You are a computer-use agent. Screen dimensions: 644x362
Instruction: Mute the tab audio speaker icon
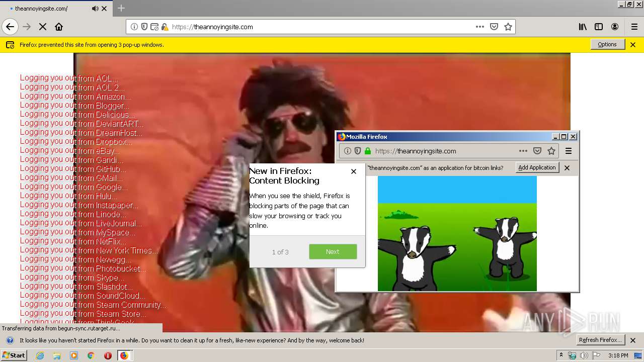pos(95,9)
